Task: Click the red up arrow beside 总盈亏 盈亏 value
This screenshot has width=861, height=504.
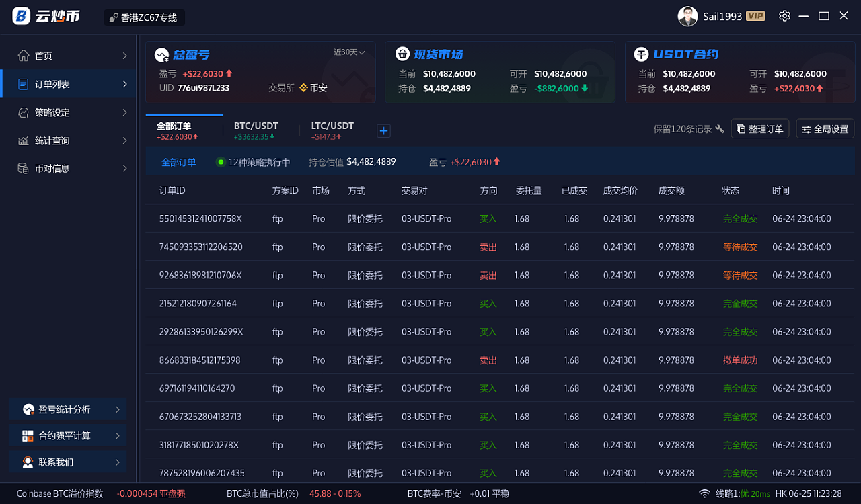Action: (x=229, y=73)
